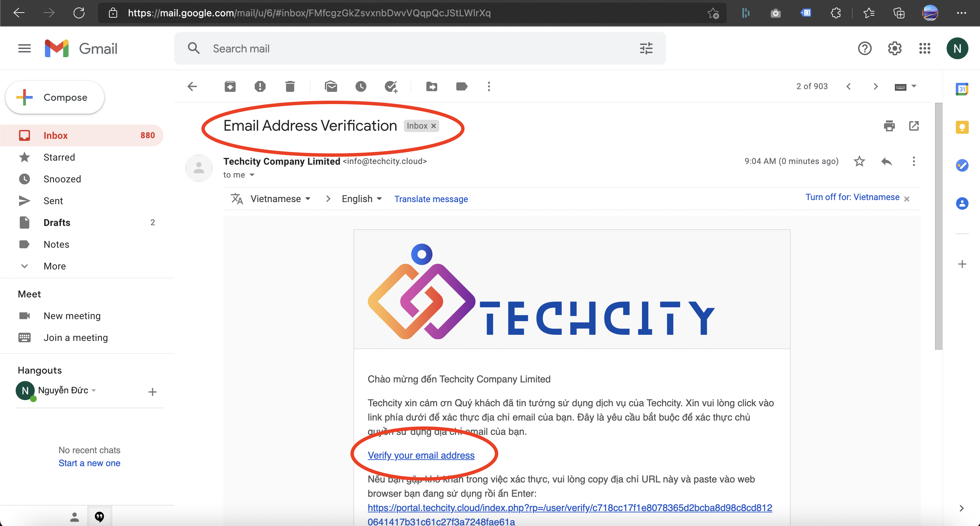Click the Gmail logo
Image resolution: width=980 pixels, height=526 pixels.
81,48
